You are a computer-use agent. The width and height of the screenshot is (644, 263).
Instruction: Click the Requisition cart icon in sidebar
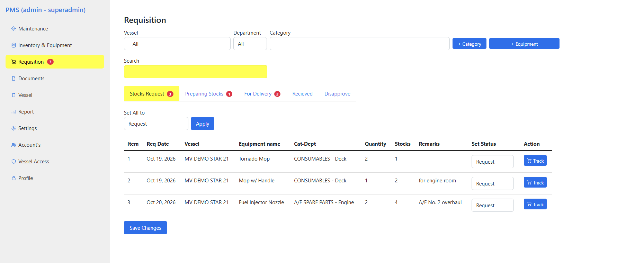click(14, 62)
